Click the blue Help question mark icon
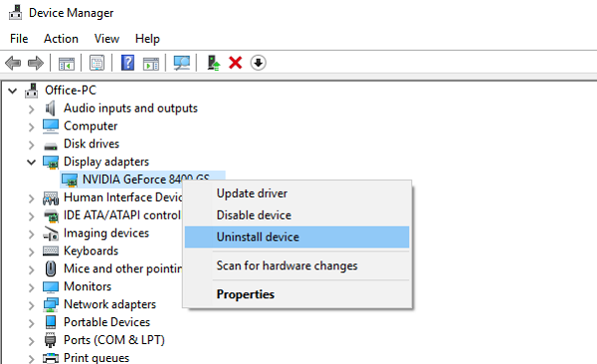The height and width of the screenshot is (364, 597). pos(127,63)
